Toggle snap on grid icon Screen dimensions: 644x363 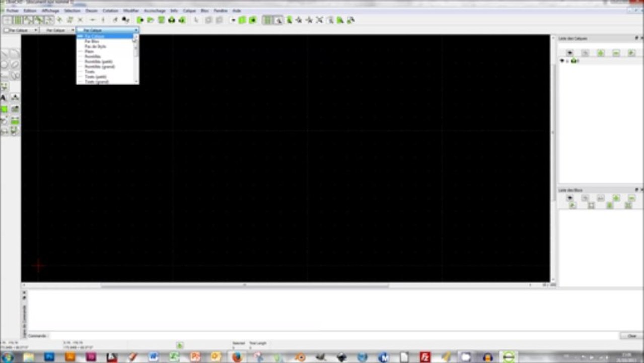(x=18, y=20)
